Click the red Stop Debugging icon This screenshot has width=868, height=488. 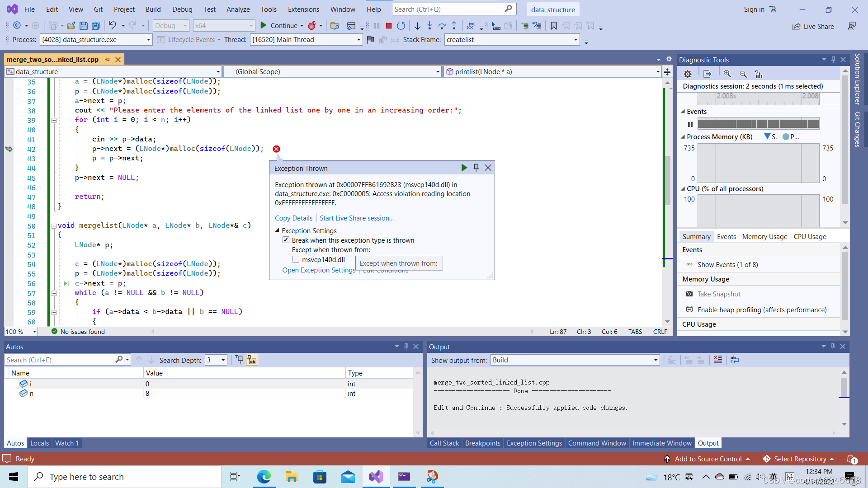pyautogui.click(x=388, y=26)
